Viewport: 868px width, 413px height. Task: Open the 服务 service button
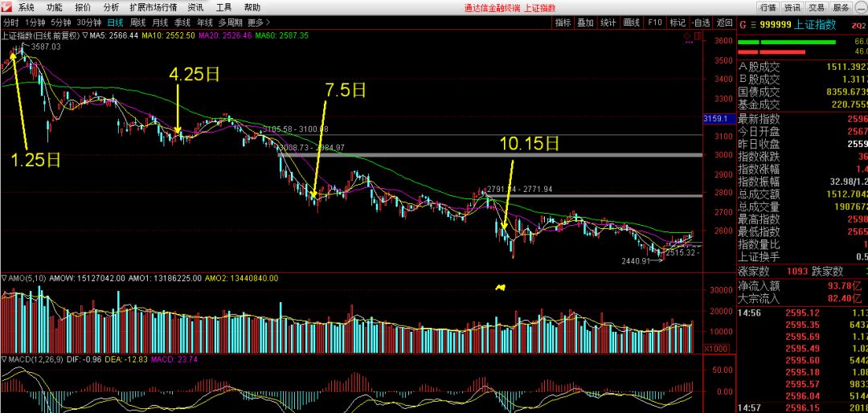pos(841,8)
